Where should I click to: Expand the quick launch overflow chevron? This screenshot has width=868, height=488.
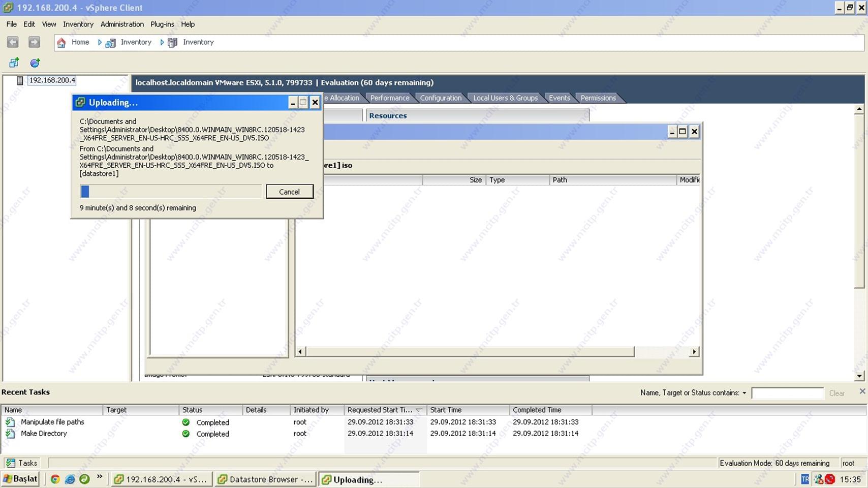pyautogui.click(x=100, y=477)
